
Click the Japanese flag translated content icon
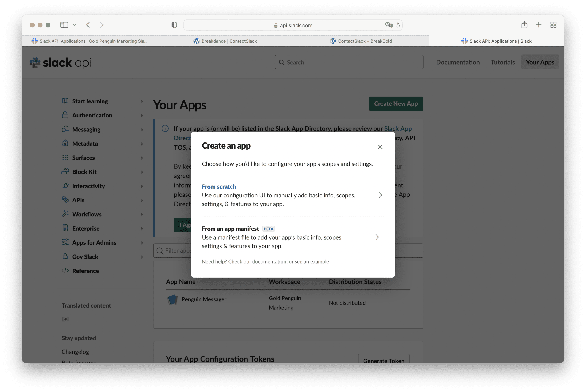[x=65, y=319]
